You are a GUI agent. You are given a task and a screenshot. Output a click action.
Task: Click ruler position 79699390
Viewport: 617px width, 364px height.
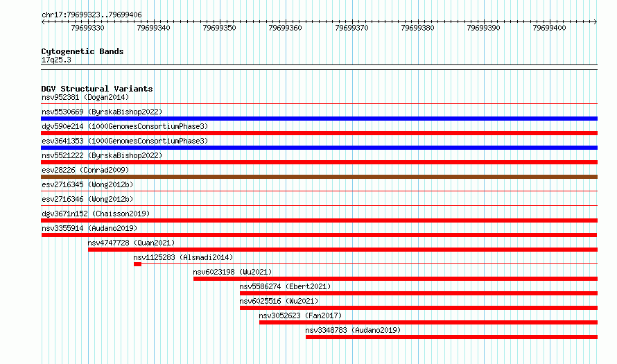(483, 28)
